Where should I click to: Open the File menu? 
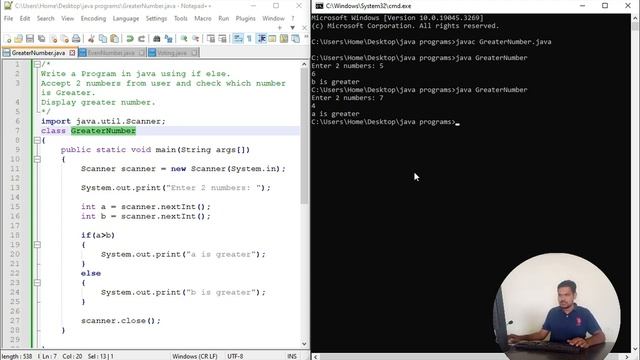(x=8, y=18)
